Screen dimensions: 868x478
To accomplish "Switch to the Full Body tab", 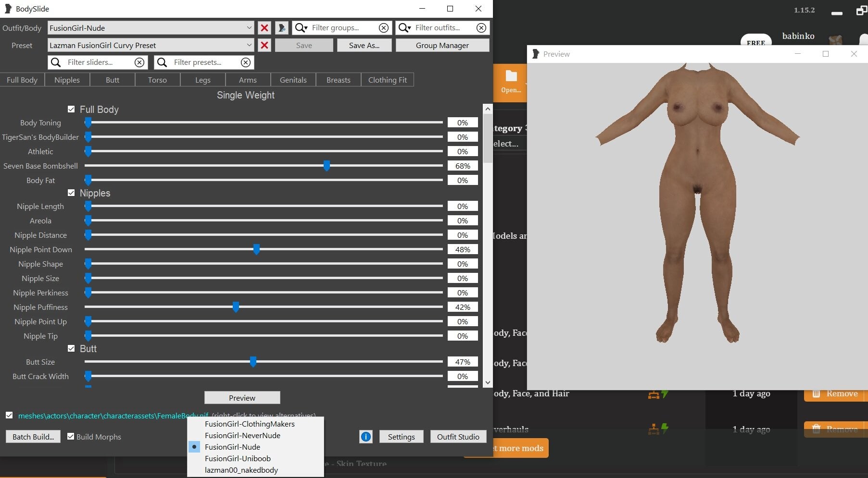I will click(22, 80).
